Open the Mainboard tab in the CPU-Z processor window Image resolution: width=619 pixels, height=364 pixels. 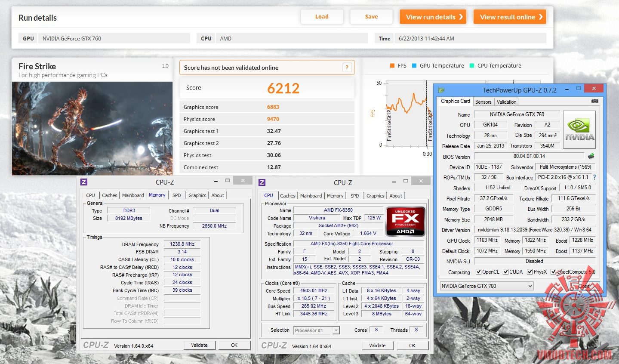pyautogui.click(x=311, y=196)
